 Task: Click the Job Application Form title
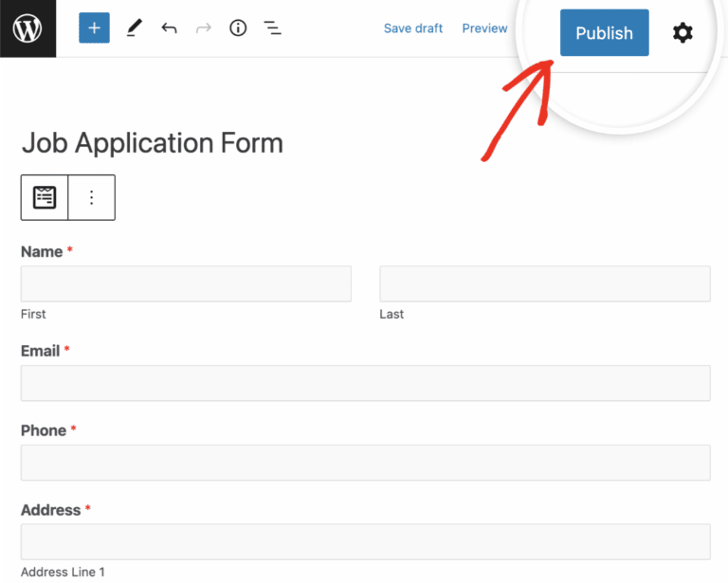(152, 143)
